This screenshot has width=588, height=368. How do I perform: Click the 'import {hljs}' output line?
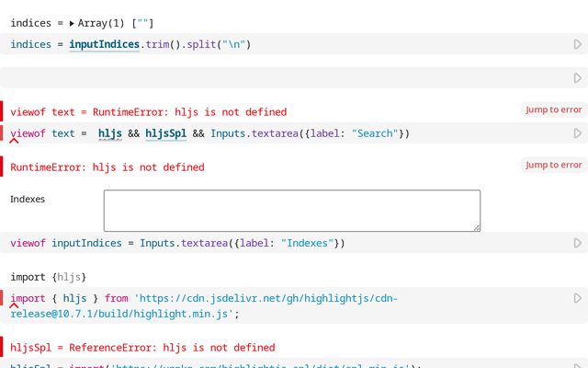click(x=48, y=276)
